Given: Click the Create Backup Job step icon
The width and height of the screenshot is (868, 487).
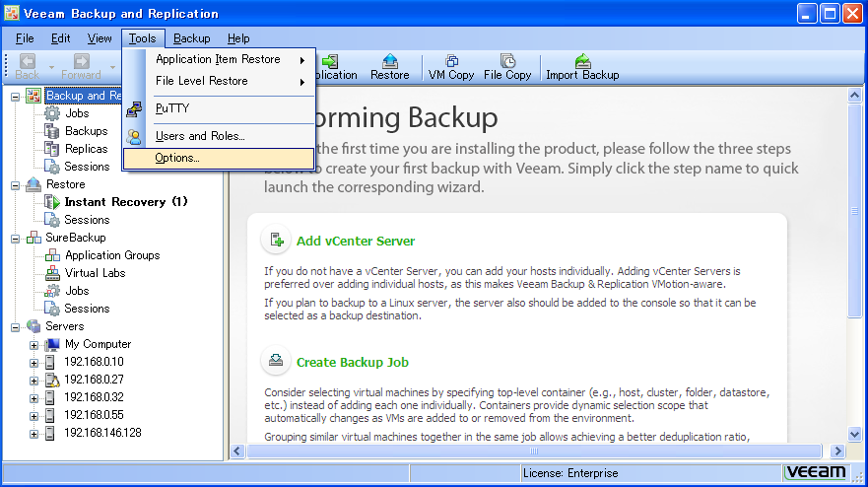Looking at the screenshot, I should coord(276,361).
